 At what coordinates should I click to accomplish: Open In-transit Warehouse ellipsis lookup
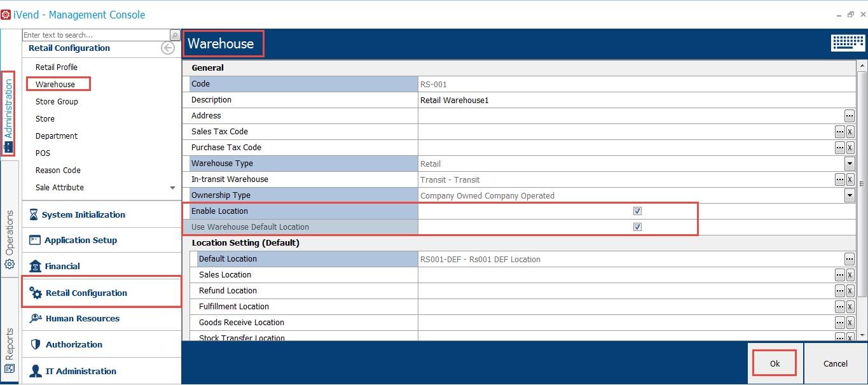(x=840, y=179)
